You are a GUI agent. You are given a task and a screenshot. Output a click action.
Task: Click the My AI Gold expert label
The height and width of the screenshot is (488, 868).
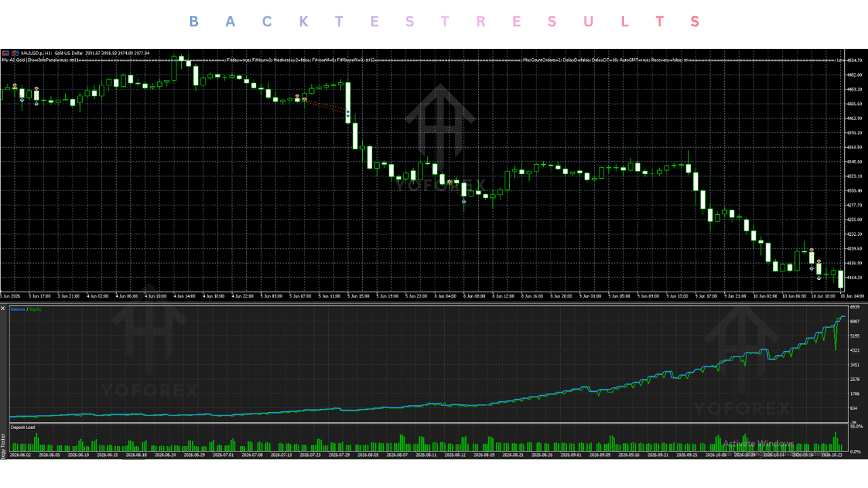pos(14,60)
